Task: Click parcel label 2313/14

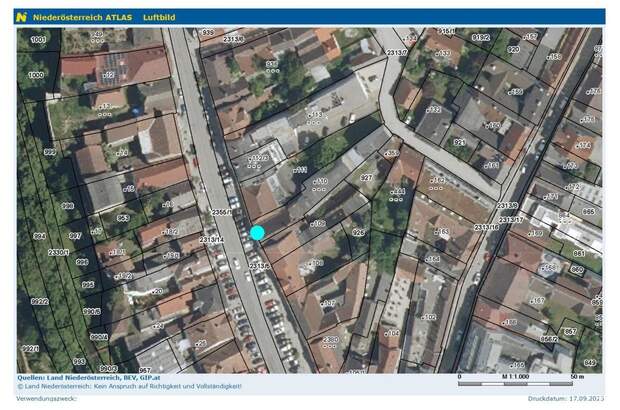Action: point(211,240)
